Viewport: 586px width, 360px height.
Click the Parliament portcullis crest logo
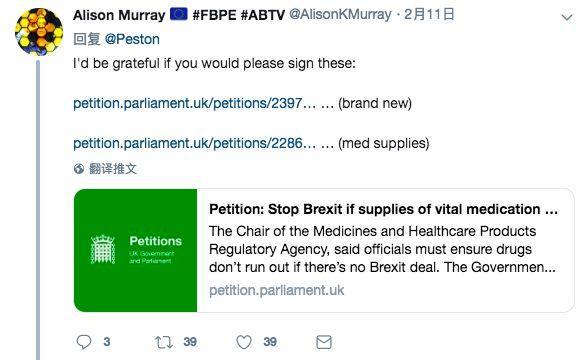[103, 249]
